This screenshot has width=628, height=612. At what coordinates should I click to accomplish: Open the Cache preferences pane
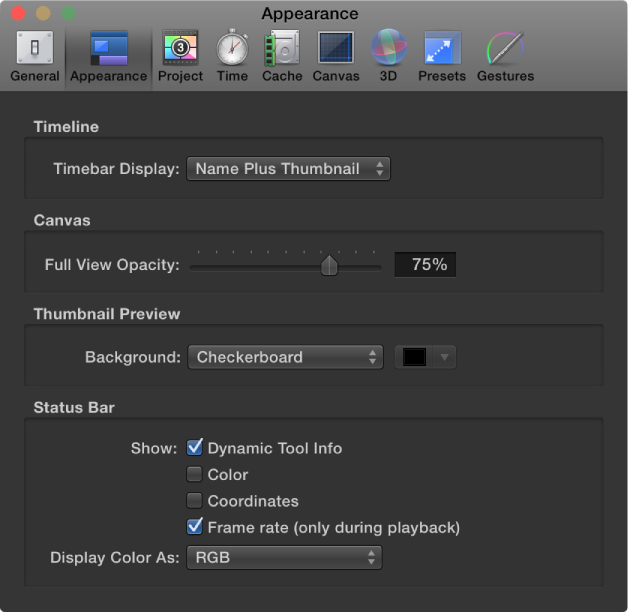[282, 57]
